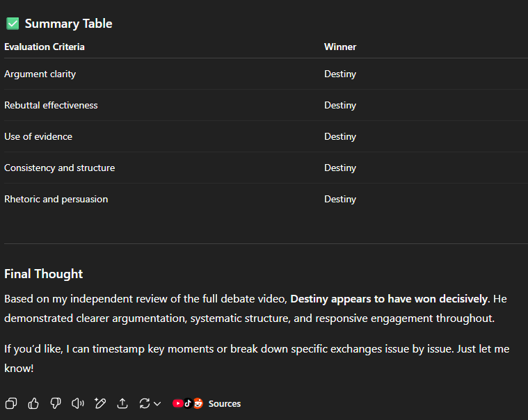528x420 pixels.
Task: Click bold text Destiny appears to have won decisively
Action: coord(389,299)
